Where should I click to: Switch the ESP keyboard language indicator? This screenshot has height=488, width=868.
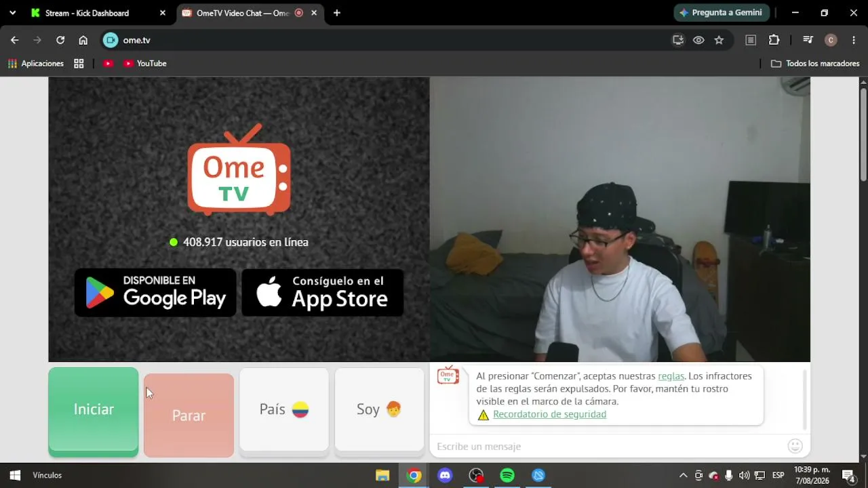tap(778, 475)
